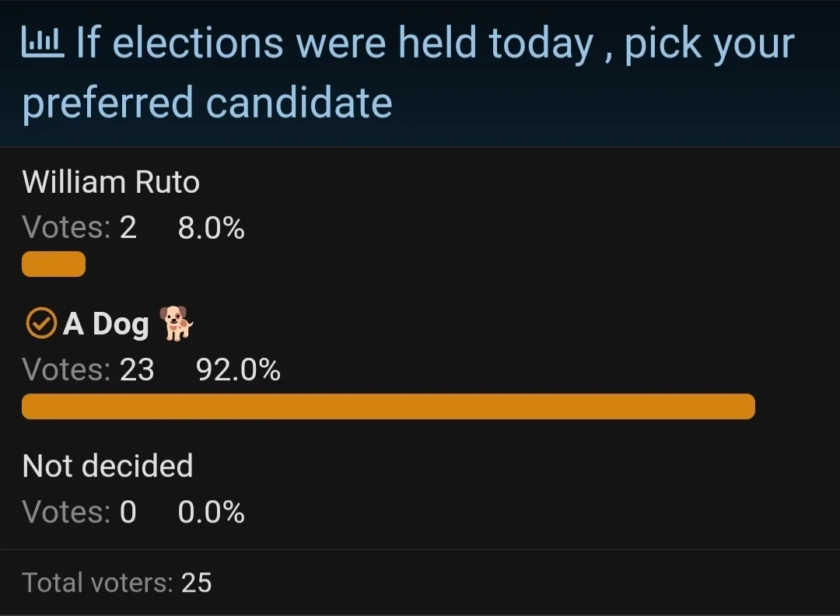
Task: Click the Votes: 0 count
Action: tap(79, 512)
